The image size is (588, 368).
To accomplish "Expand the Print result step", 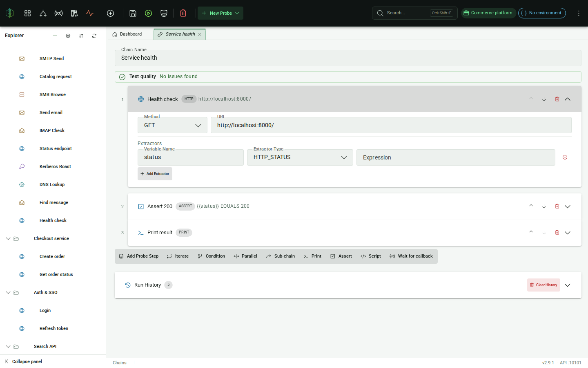I will click(568, 233).
